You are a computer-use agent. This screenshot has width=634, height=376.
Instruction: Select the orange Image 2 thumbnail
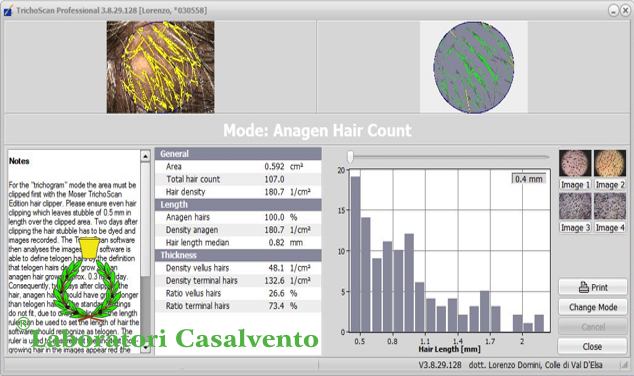tap(610, 163)
